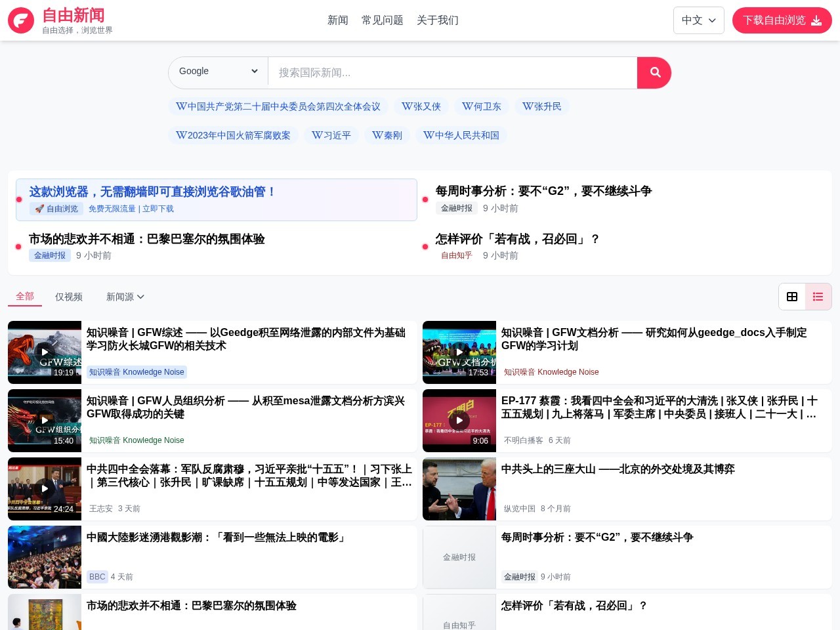This screenshot has height=630, width=840.
Task: Click the 中华人民共和国 Wikipedia tag
Action: tap(461, 135)
